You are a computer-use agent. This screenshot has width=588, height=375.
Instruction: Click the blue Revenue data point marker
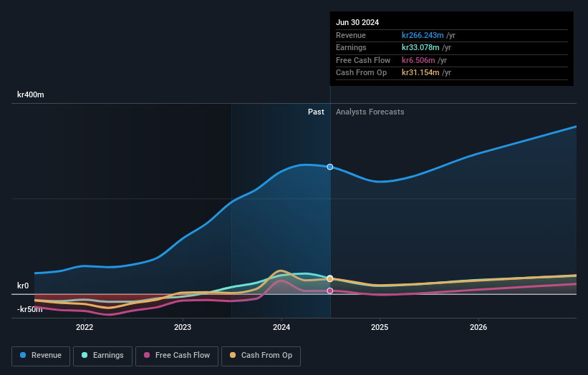[x=330, y=167]
